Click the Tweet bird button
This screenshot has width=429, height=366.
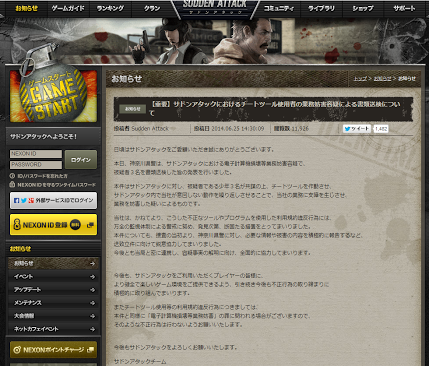[x=357, y=129]
